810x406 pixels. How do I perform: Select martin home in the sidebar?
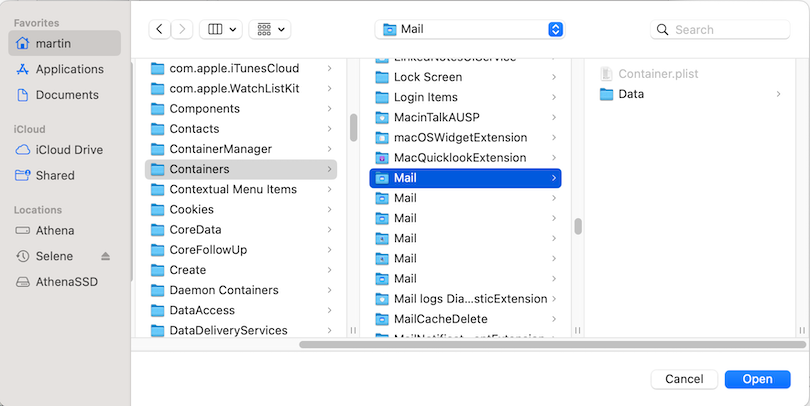pos(65,43)
